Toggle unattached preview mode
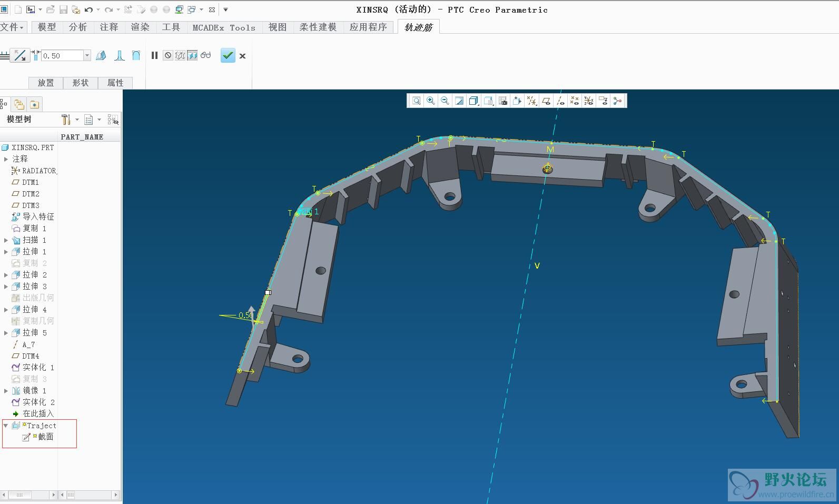The height and width of the screenshot is (504, 839). point(180,55)
